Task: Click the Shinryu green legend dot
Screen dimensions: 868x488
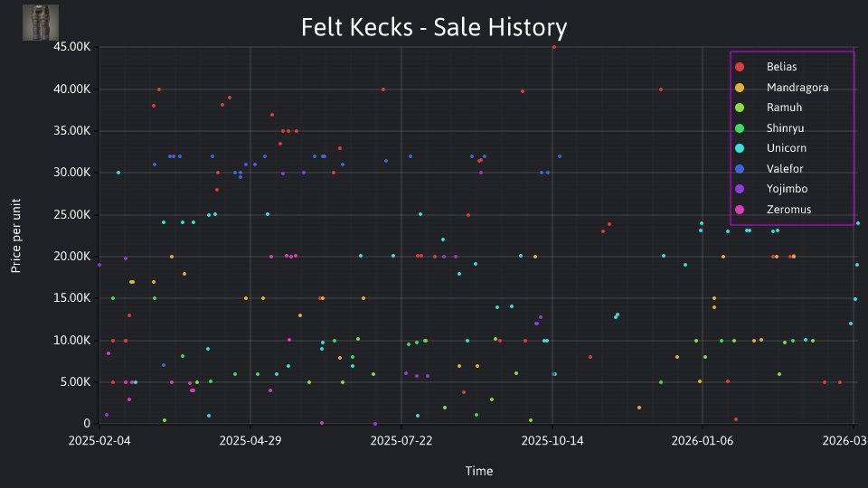Action: 740,128
